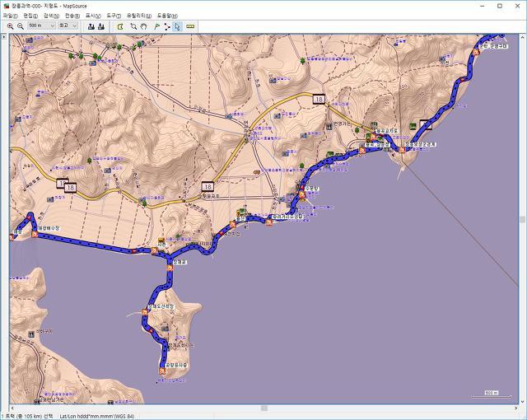Click the waypoint on the peninsula's west shore
Screen dimensions: 527x420
pyautogui.click(x=145, y=312)
